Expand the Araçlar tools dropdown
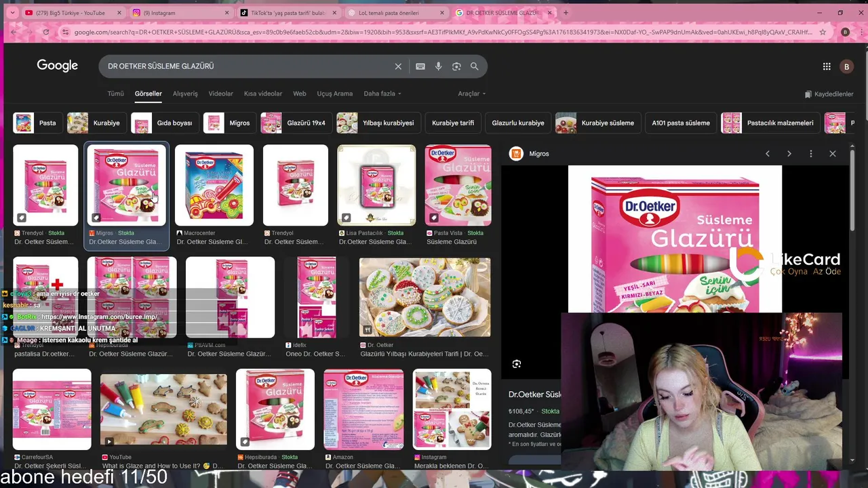This screenshot has height=488, width=868. [471, 94]
